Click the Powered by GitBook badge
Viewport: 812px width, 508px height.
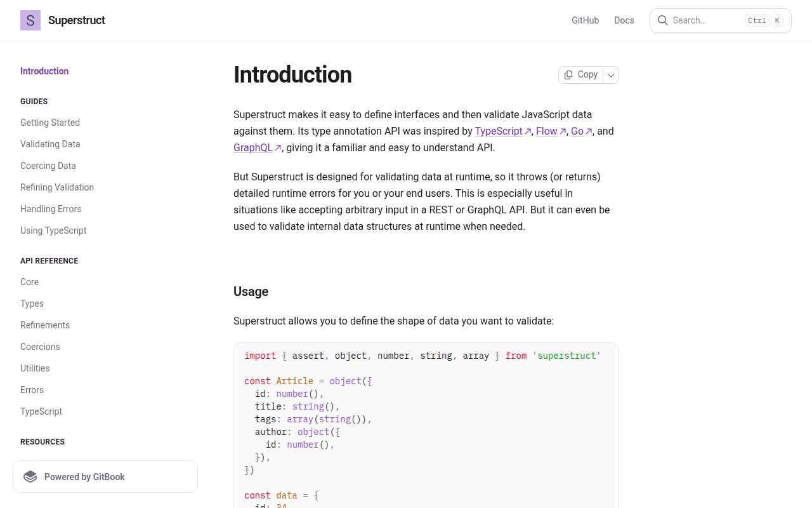[105, 477]
